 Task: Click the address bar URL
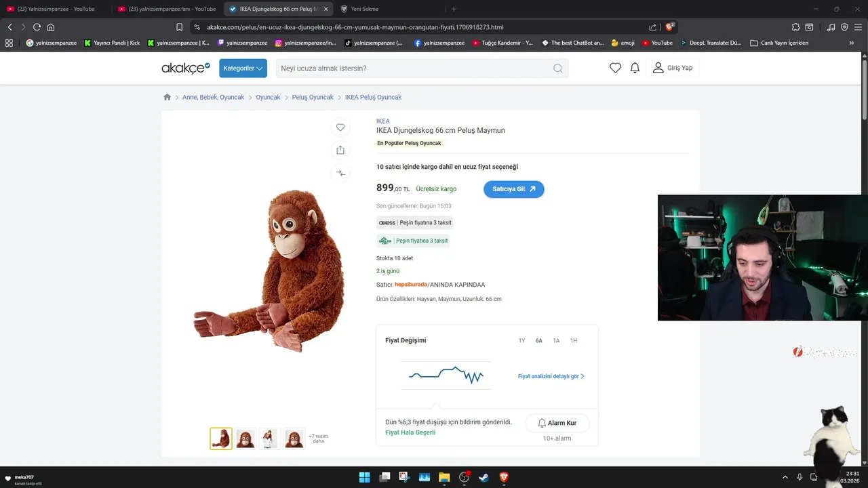[355, 27]
